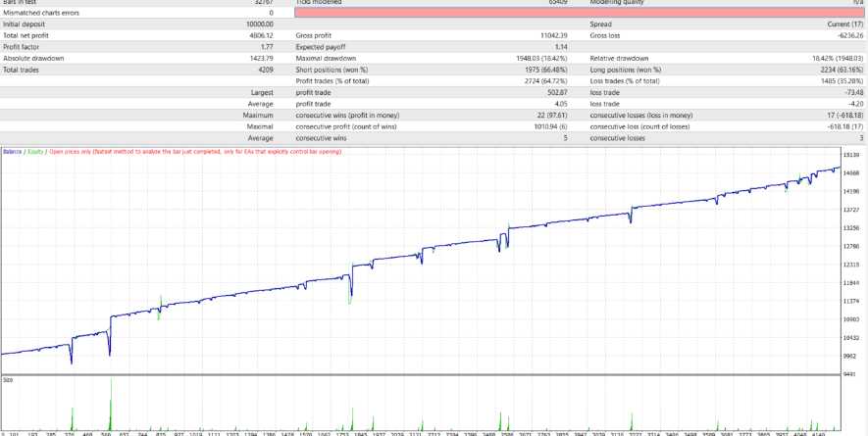Click the 11374 y-axis label
Screen dimensions: 868x436
[850, 301]
